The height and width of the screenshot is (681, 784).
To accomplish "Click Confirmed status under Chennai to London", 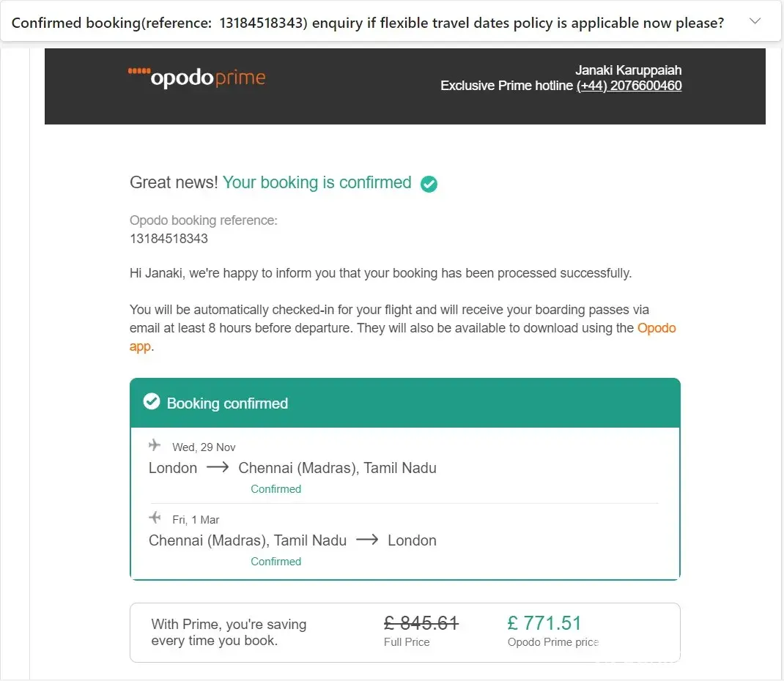I will [x=275, y=562].
